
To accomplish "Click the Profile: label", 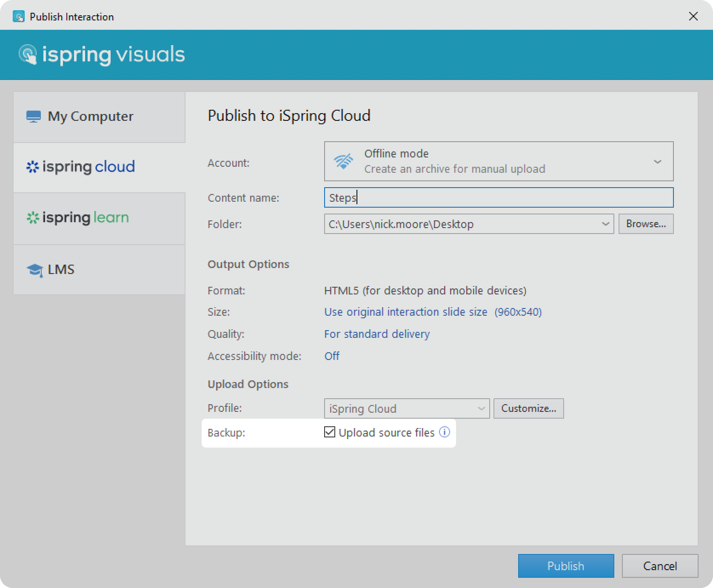I will click(225, 408).
